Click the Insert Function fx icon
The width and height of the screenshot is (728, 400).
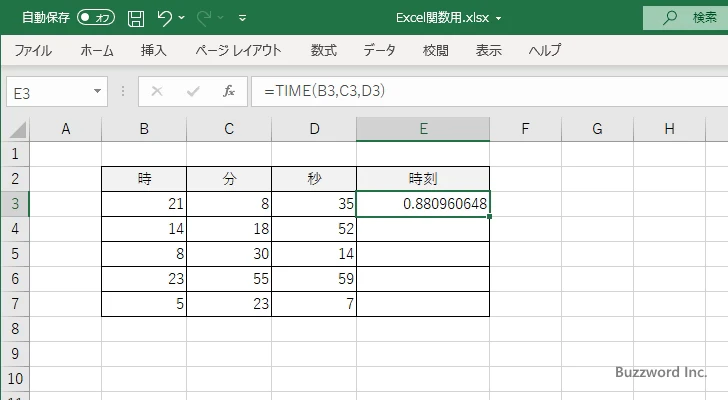pos(228,92)
